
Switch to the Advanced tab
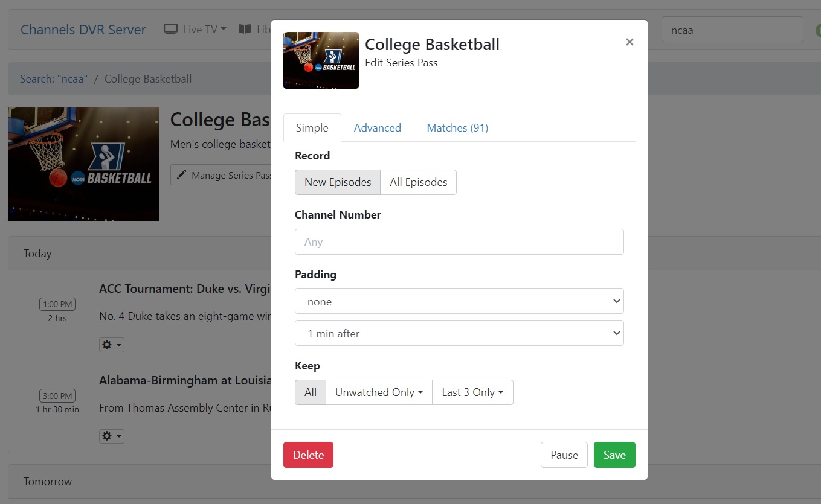377,128
